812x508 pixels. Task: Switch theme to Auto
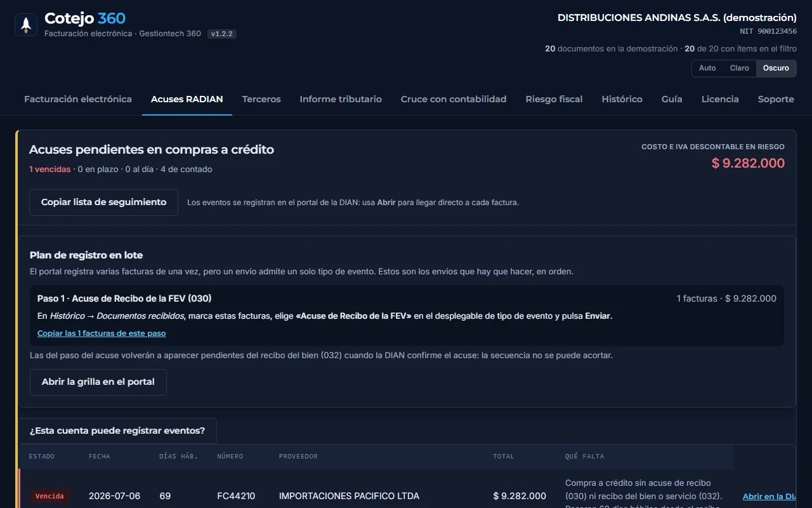[x=707, y=68]
